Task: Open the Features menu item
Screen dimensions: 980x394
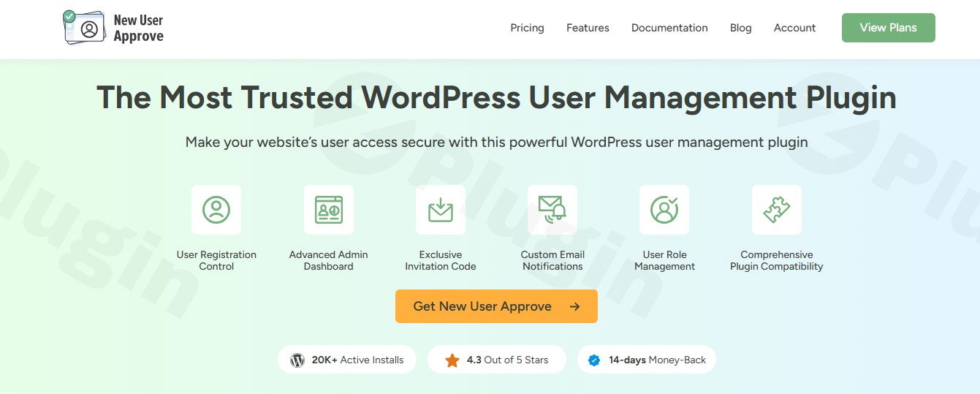Action: pos(588,28)
